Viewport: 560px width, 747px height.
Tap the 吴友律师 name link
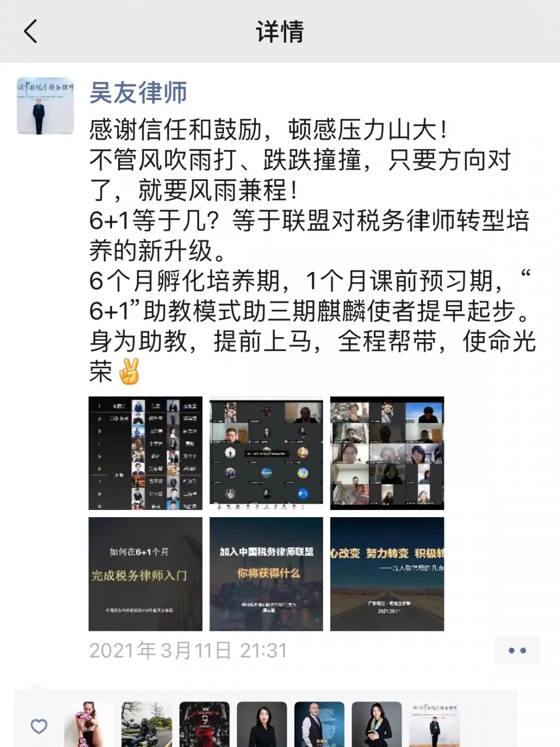(x=138, y=93)
